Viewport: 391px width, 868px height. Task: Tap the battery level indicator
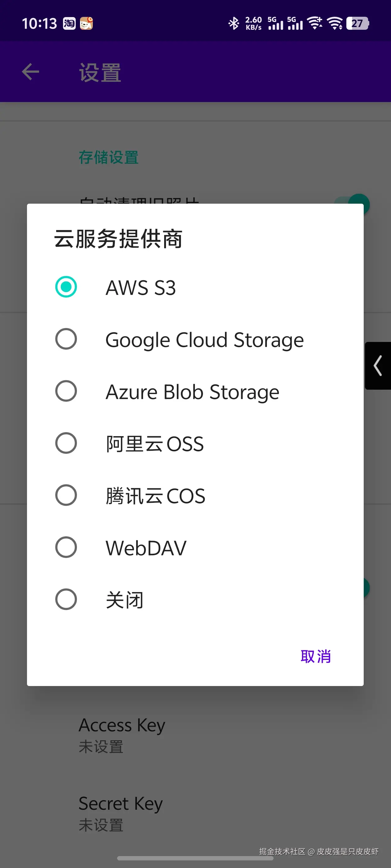point(357,23)
